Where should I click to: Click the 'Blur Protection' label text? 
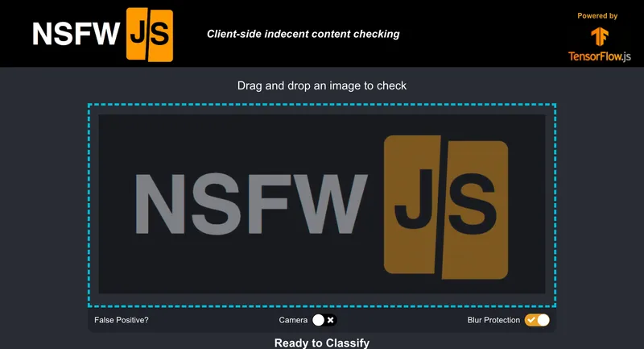493,320
